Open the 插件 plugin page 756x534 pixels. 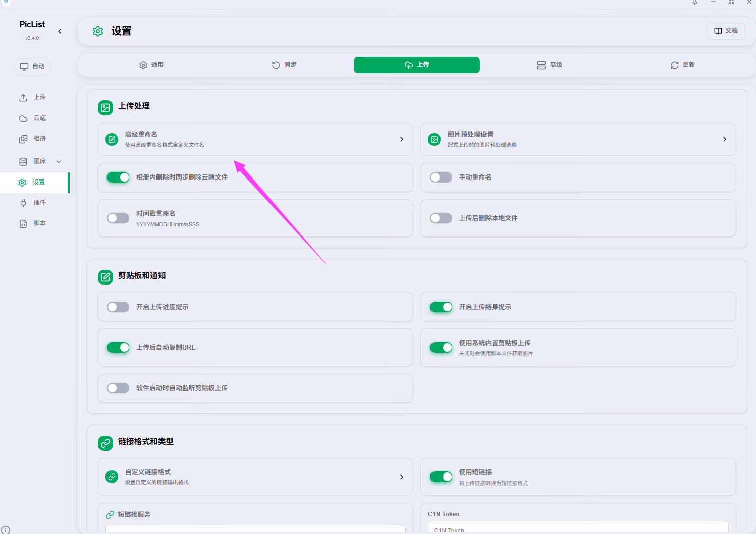[34, 203]
